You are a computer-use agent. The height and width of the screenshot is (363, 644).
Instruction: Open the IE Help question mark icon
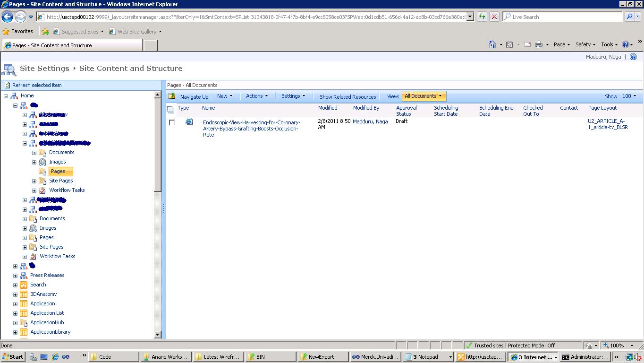click(626, 44)
